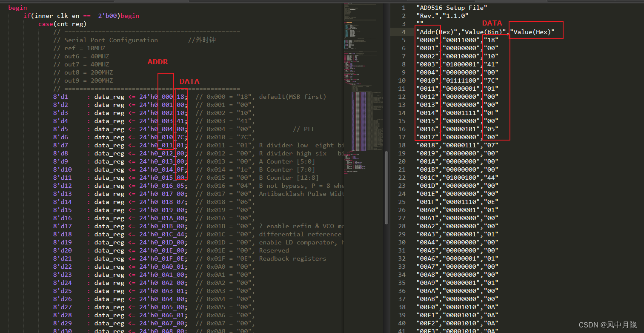
Task: Click value 24'h0_0A3_01
Action: click(162, 291)
